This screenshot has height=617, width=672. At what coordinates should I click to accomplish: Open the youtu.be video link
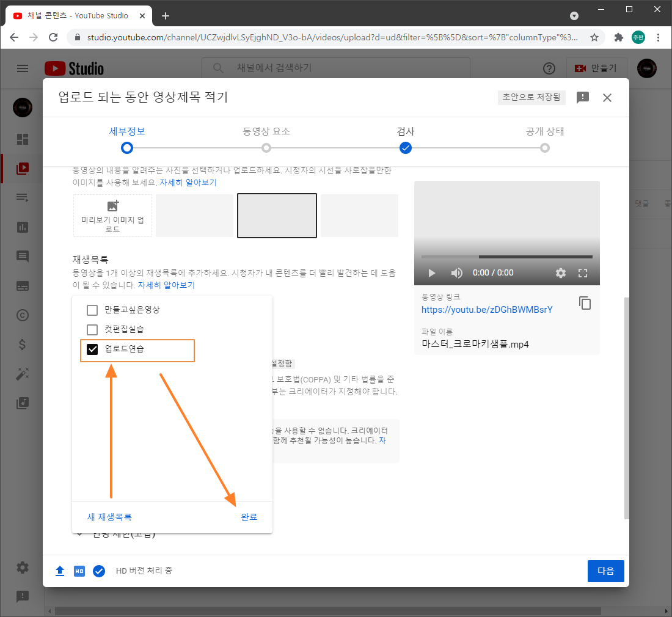pos(487,309)
